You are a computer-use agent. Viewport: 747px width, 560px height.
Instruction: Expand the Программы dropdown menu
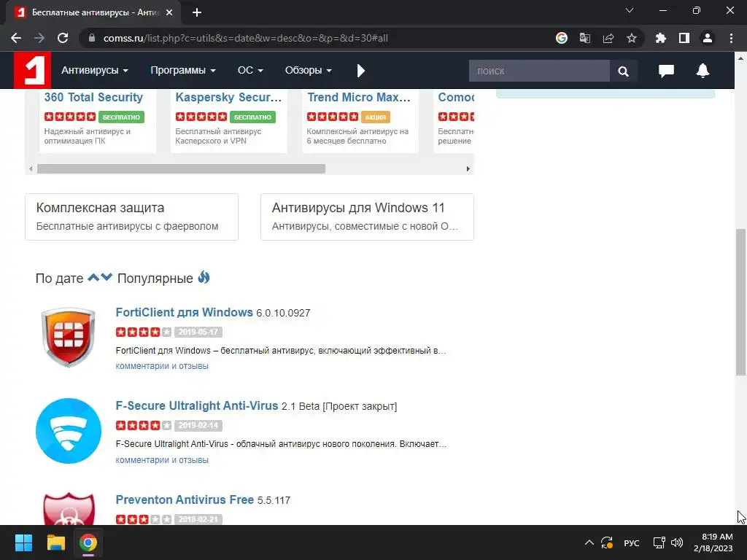coord(183,71)
